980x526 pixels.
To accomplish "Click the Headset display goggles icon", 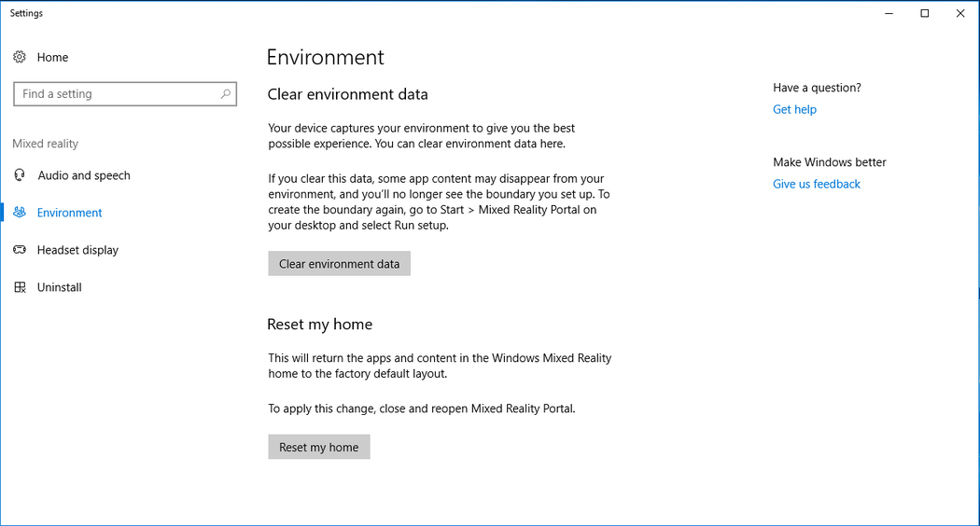I will (20, 250).
